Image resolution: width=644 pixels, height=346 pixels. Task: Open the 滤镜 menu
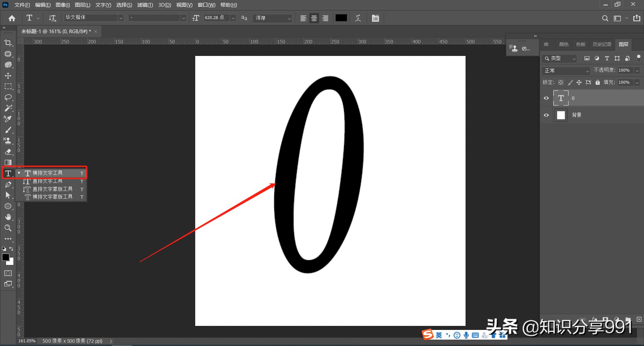tap(145, 5)
